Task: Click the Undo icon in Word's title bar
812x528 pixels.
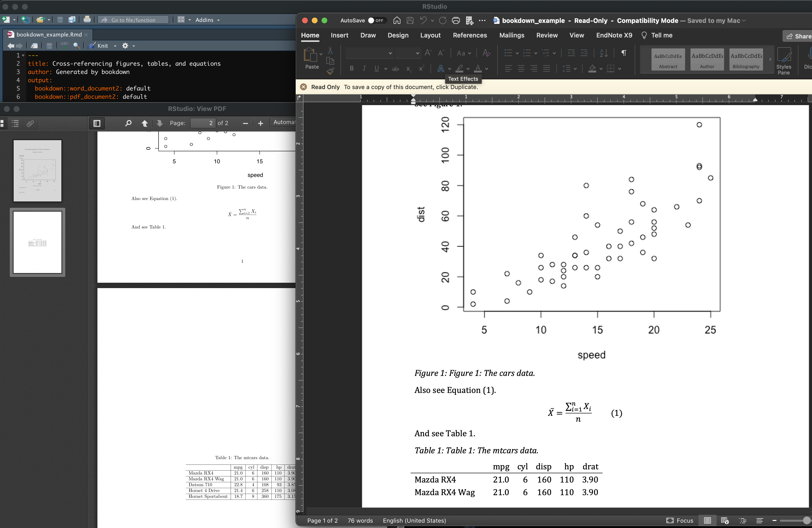Action: 423,20
